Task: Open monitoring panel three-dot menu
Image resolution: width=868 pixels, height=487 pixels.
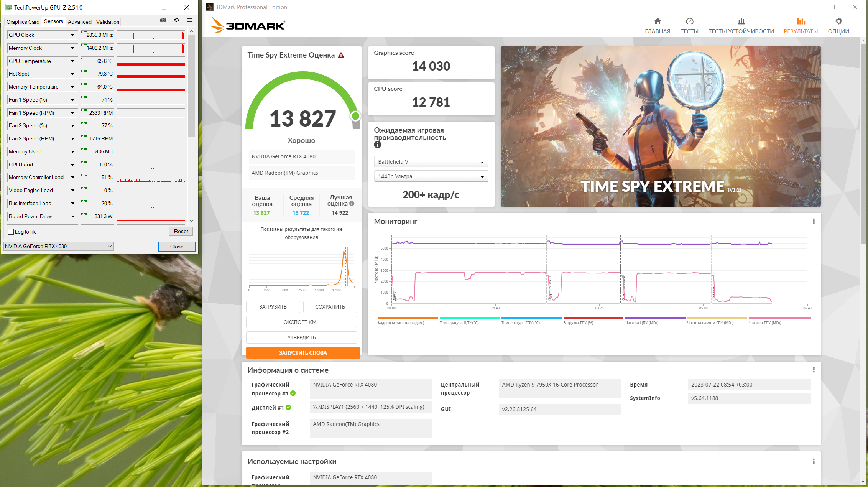Action: tap(814, 221)
